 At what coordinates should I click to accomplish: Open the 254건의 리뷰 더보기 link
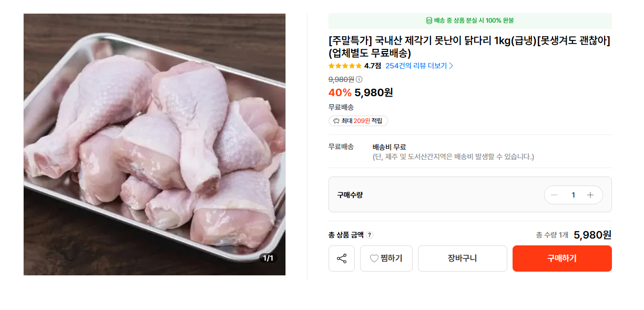coord(419,66)
